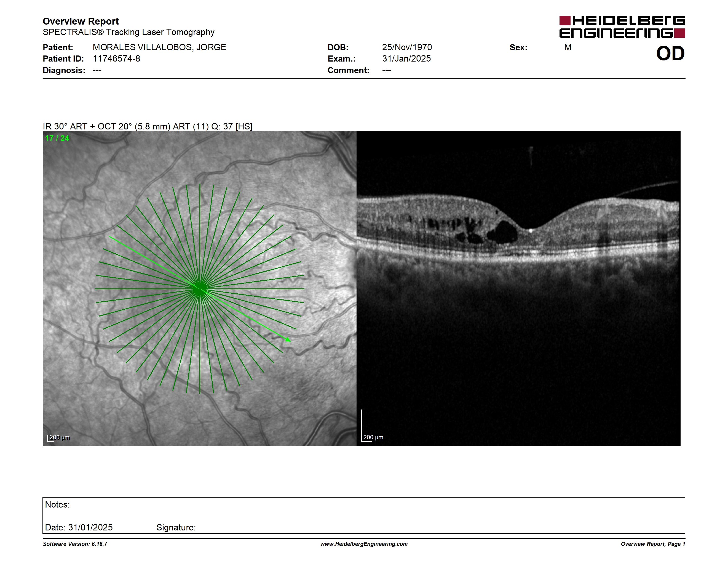Click the IR fundus image
728x563 pixels.
tap(200, 289)
